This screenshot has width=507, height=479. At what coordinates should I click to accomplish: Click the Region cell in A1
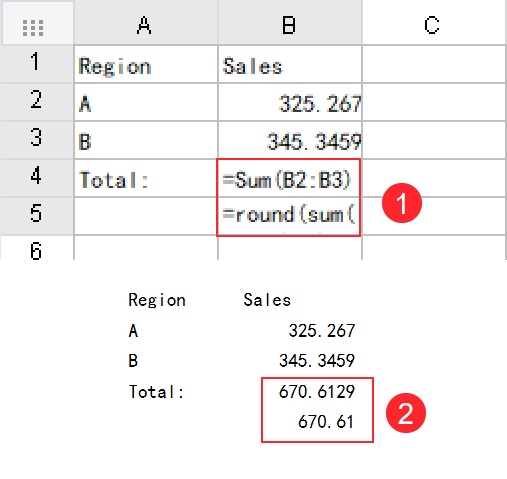tap(146, 64)
